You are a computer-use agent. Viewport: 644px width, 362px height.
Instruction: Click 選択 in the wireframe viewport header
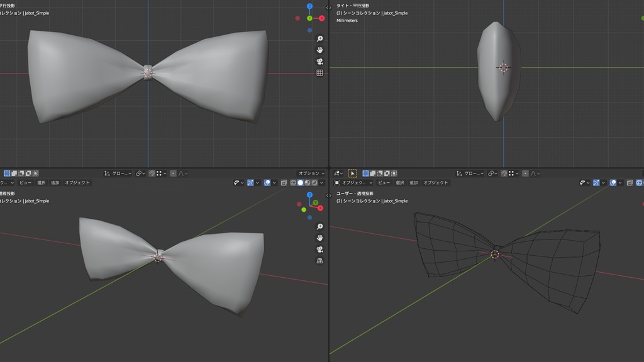pyautogui.click(x=399, y=183)
